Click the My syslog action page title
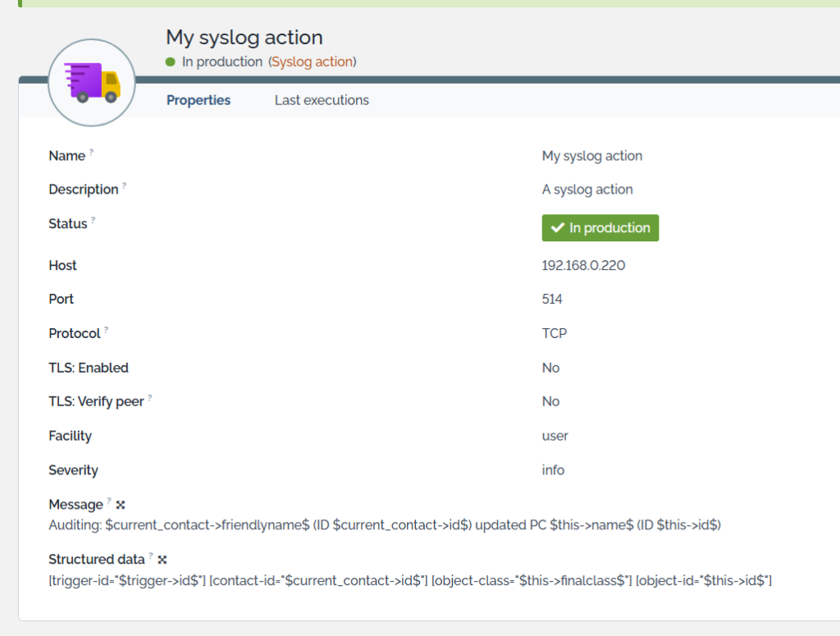 tap(244, 37)
